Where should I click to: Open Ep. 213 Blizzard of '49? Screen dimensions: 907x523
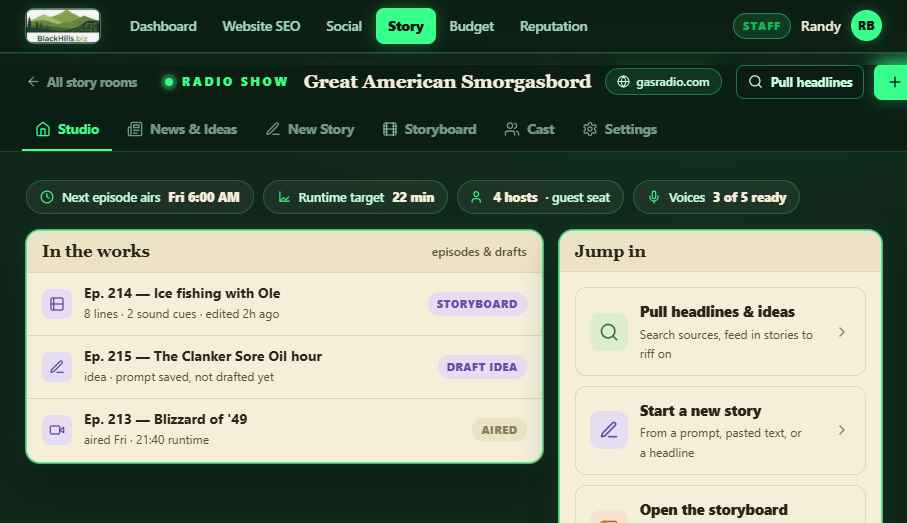(x=285, y=430)
